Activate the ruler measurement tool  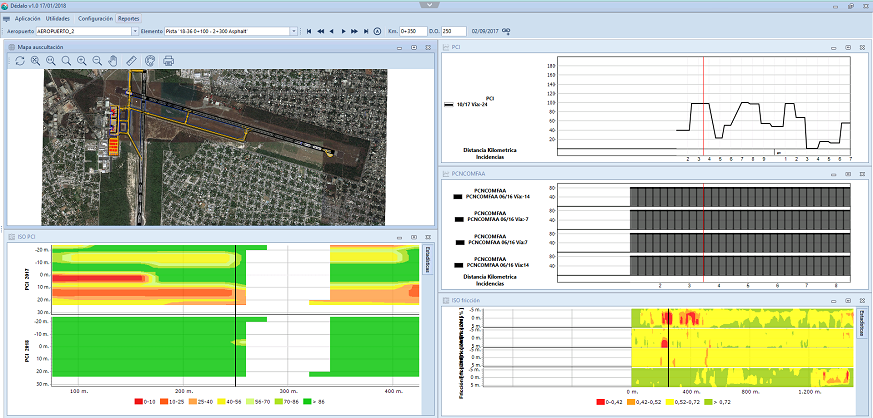point(130,61)
